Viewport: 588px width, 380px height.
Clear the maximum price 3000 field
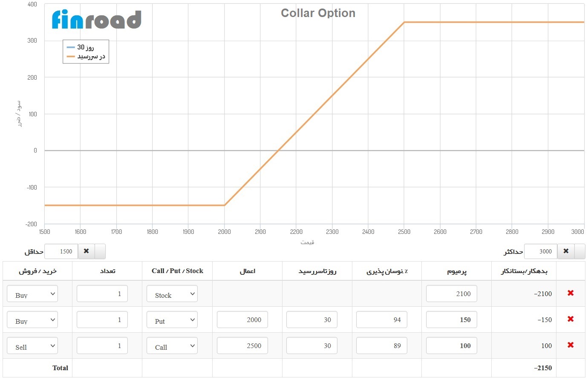click(x=566, y=251)
